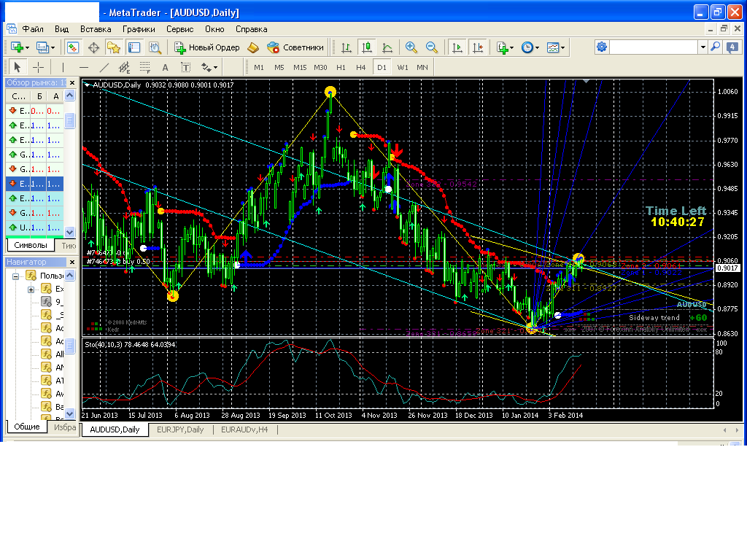Screen dimensions: 747x560
Task: Draw a trendline with the diagonal line tool
Action: (104, 67)
